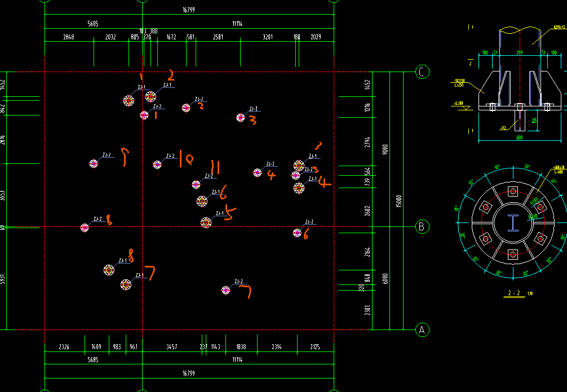
Task: Select the 2301 vertical dimension value
Action: 367,310
